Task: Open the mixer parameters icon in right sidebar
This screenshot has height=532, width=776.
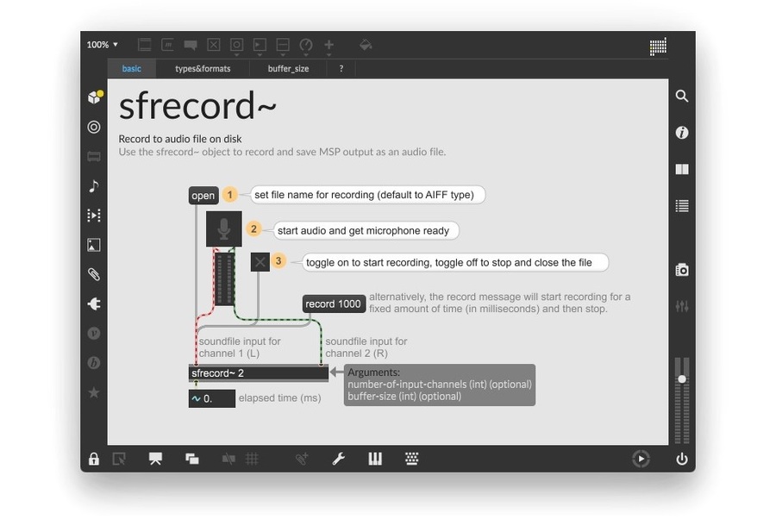Action: point(682,306)
